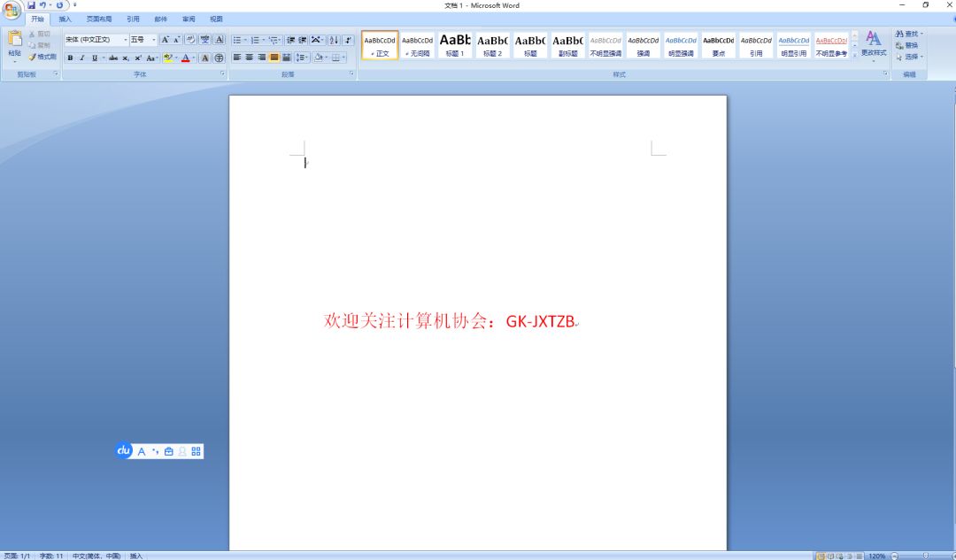Screen dimensions: 956x560
Task: Sort the paragraph with A-Z icon
Action: 334,40
